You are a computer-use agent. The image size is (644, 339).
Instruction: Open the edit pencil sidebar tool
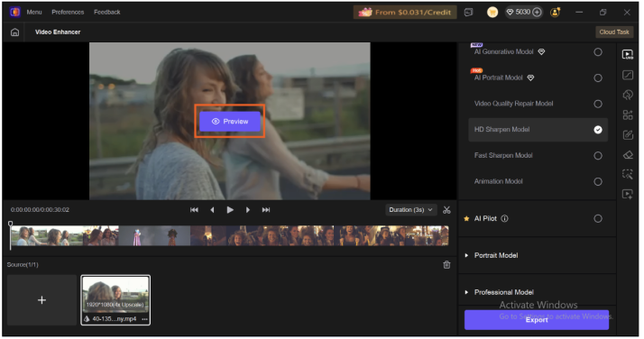point(628,134)
